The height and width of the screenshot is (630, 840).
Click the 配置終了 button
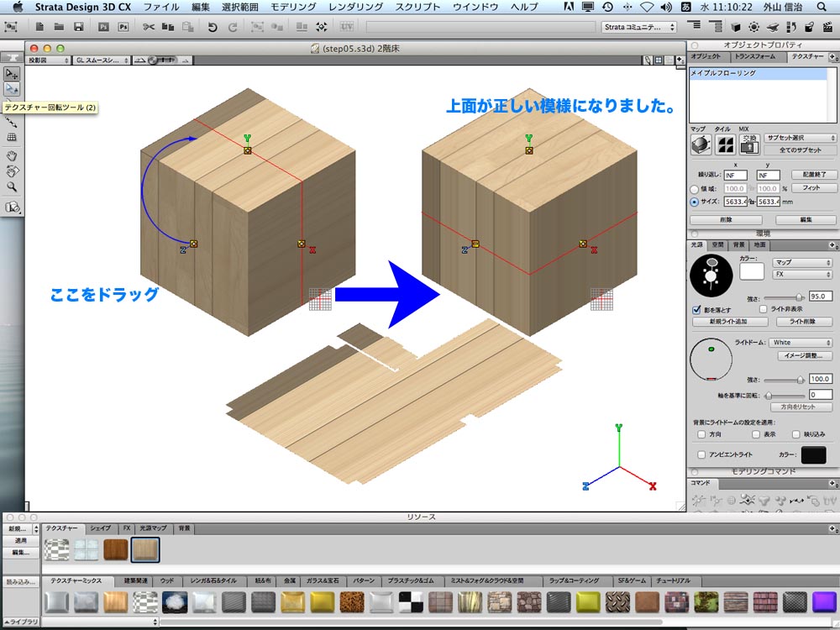click(814, 175)
